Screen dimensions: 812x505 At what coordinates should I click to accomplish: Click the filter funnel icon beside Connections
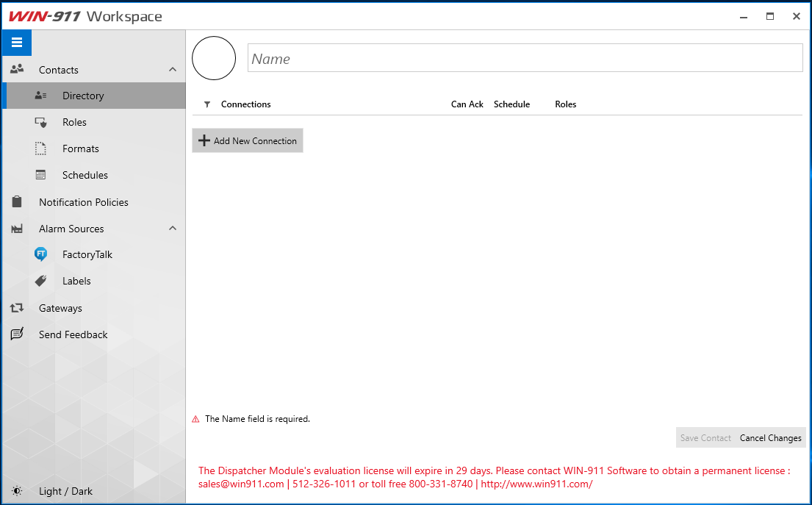pyautogui.click(x=207, y=104)
